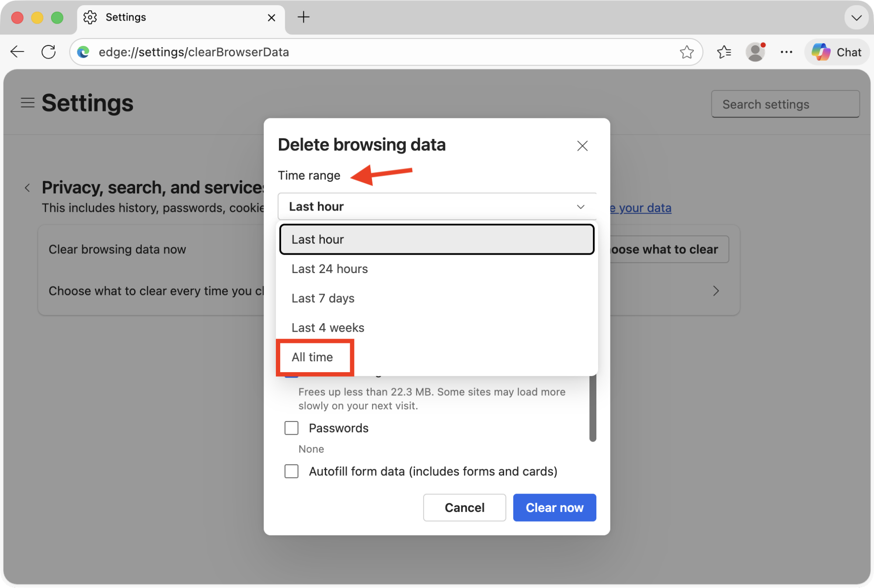Image resolution: width=874 pixels, height=588 pixels.
Task: Click the Search settings field
Action: (x=785, y=104)
